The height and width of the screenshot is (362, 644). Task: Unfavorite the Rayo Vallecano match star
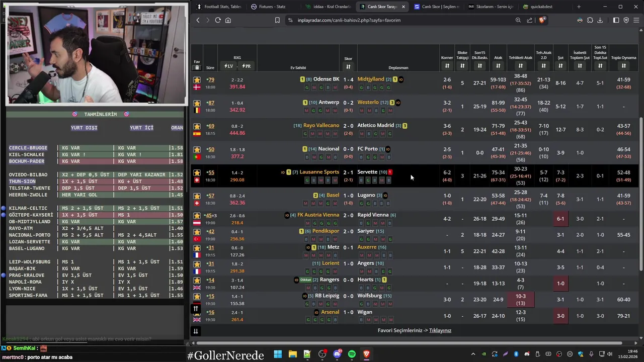click(197, 126)
